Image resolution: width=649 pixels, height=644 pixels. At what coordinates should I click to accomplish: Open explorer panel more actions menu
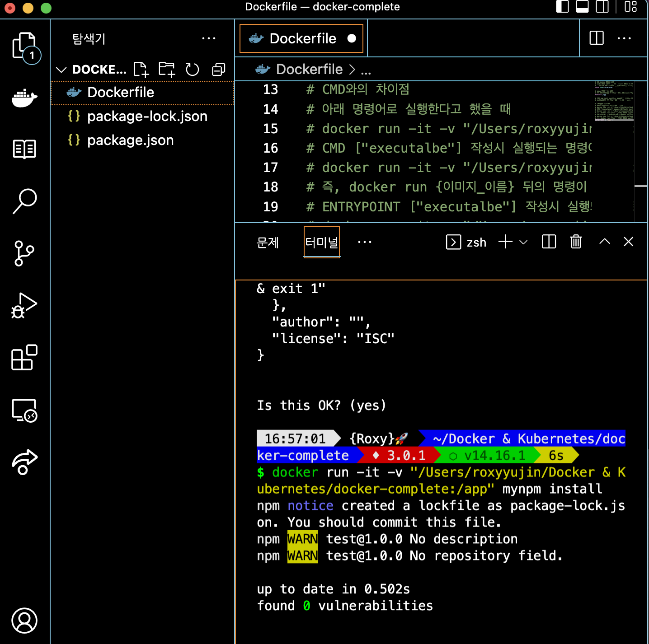tap(209, 38)
